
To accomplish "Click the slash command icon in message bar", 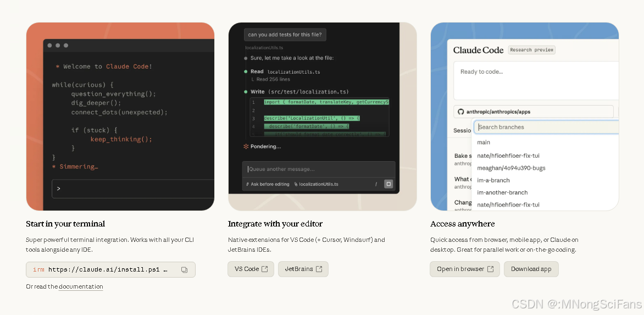I will click(376, 184).
